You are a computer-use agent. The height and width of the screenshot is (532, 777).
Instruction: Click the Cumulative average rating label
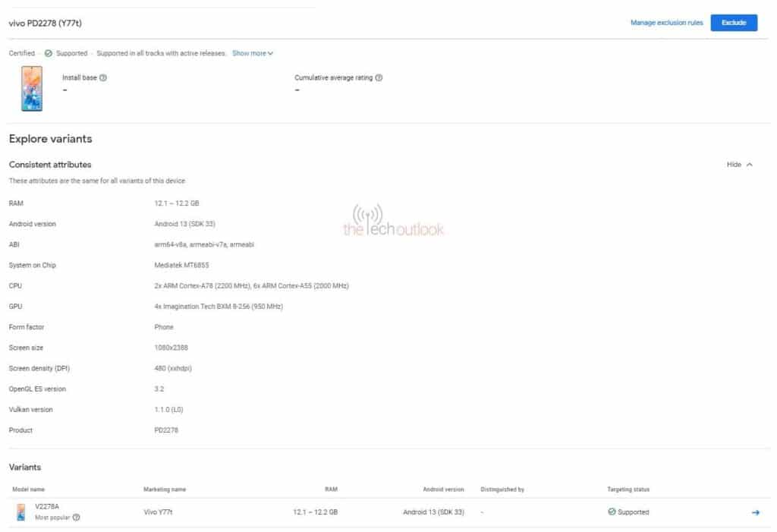[x=334, y=77]
